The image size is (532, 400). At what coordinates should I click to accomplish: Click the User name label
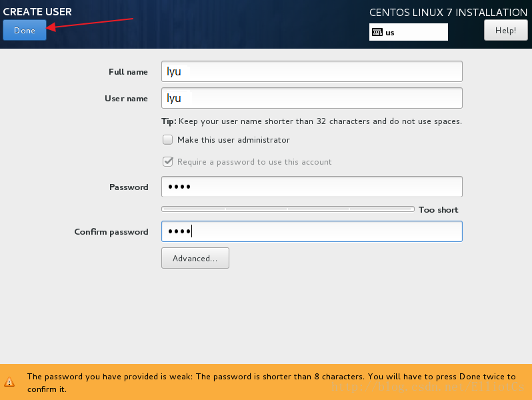126,99
